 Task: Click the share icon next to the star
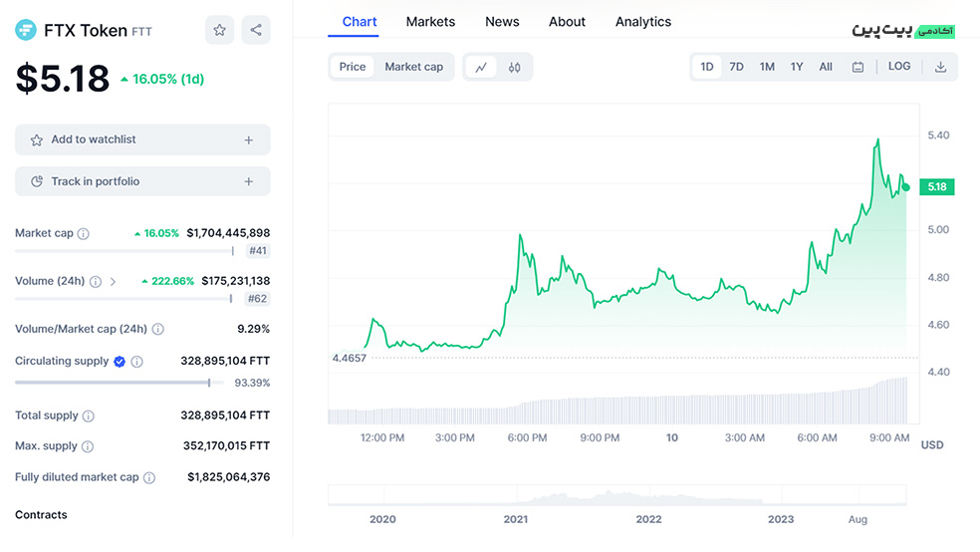[x=256, y=30]
